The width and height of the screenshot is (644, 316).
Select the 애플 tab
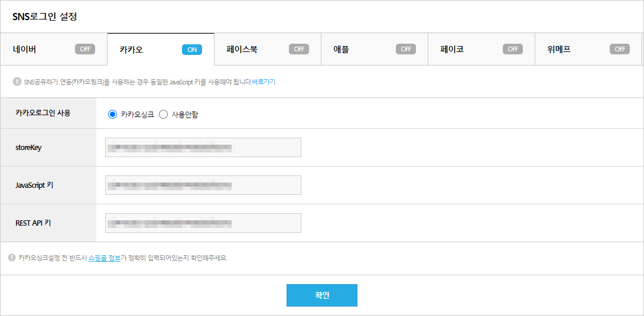click(341, 49)
